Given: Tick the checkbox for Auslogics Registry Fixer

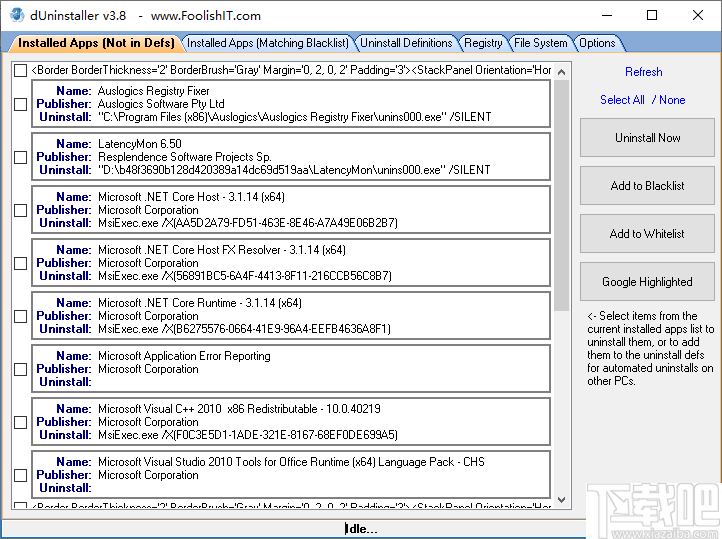Looking at the screenshot, I should pos(20,104).
